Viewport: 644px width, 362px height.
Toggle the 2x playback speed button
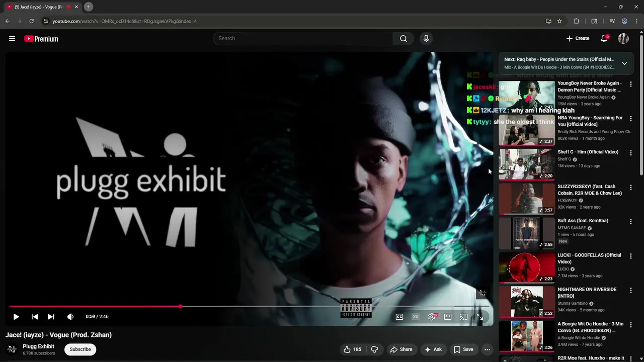[416, 317]
